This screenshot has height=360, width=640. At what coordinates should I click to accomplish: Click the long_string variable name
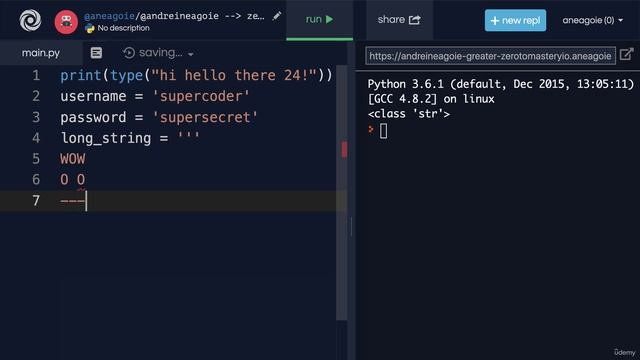(x=106, y=138)
